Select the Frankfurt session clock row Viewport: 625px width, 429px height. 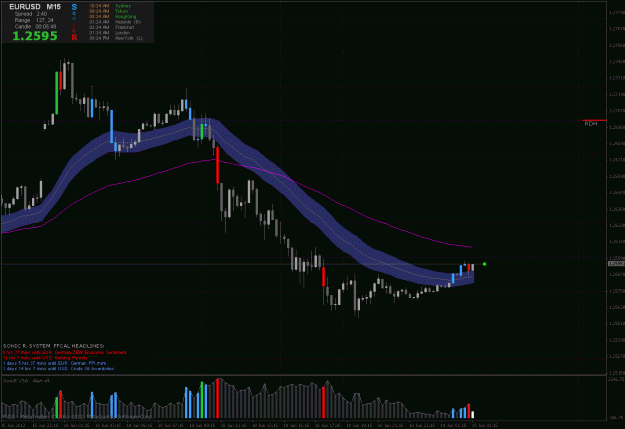112,28
